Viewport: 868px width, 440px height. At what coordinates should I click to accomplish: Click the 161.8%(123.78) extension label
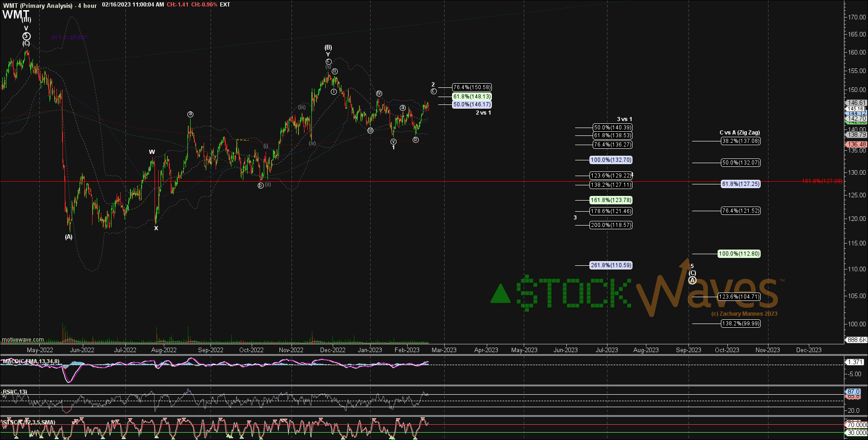[x=611, y=200]
